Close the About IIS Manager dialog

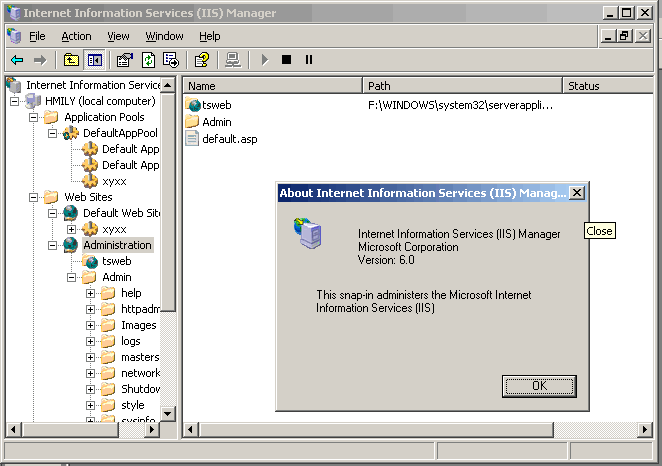(x=577, y=193)
